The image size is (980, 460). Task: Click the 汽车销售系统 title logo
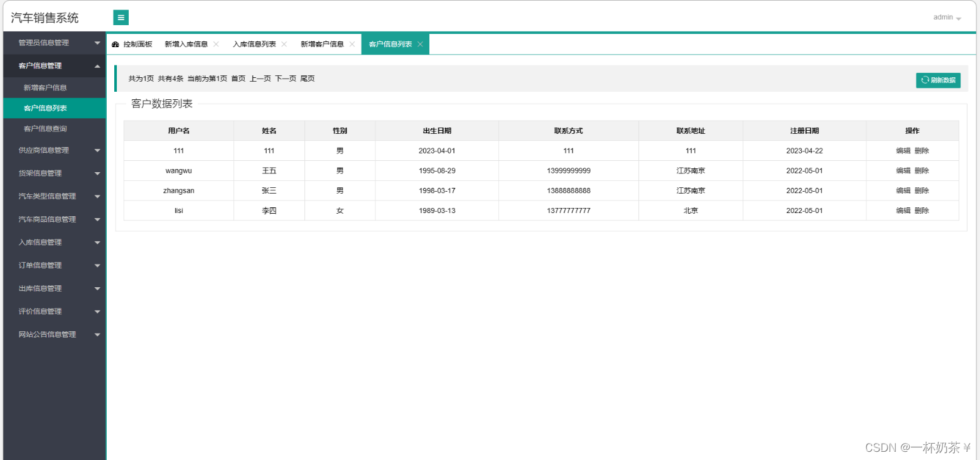coord(45,18)
